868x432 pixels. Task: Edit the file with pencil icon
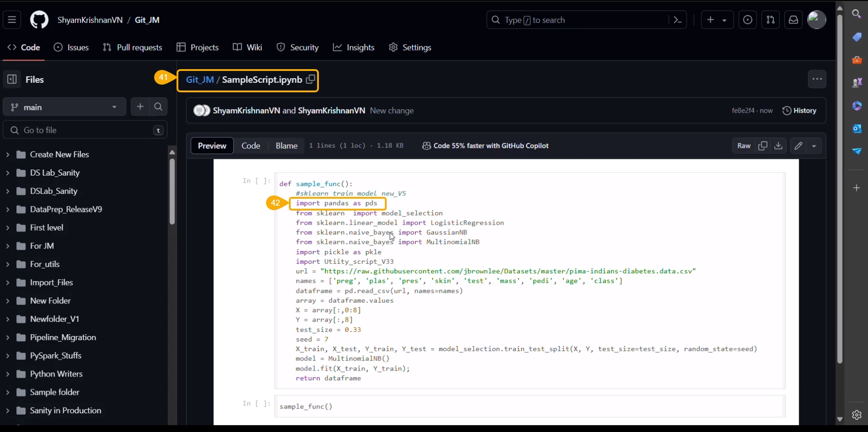tap(798, 146)
